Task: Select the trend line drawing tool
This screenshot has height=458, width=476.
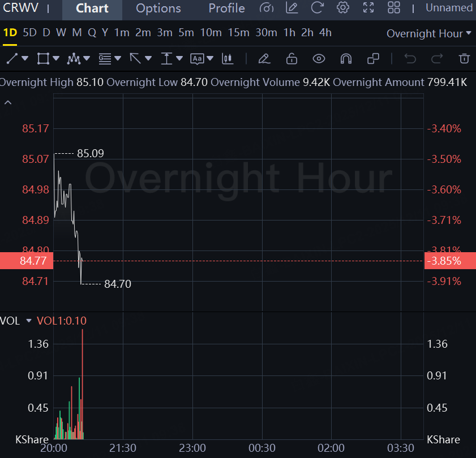Action: point(12,58)
